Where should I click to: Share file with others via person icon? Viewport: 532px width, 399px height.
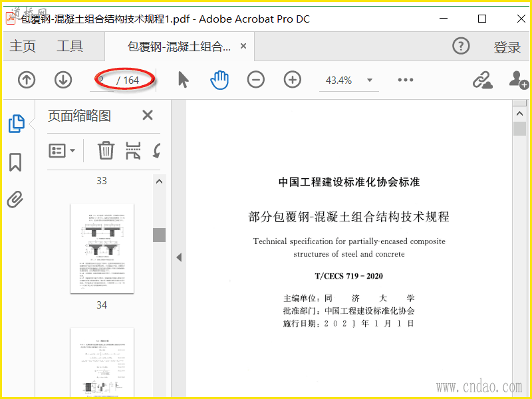pyautogui.click(x=519, y=80)
